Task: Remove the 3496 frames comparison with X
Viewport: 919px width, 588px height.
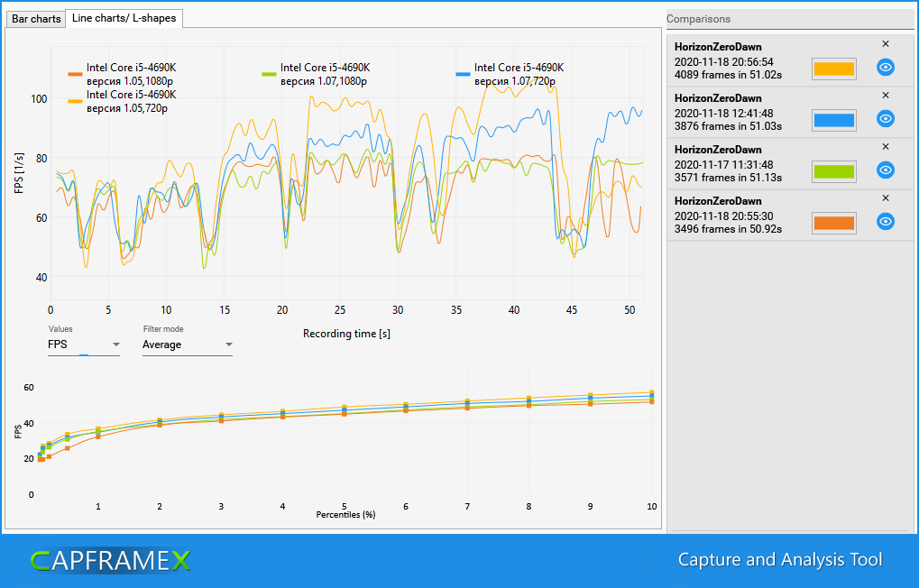Action: click(886, 198)
